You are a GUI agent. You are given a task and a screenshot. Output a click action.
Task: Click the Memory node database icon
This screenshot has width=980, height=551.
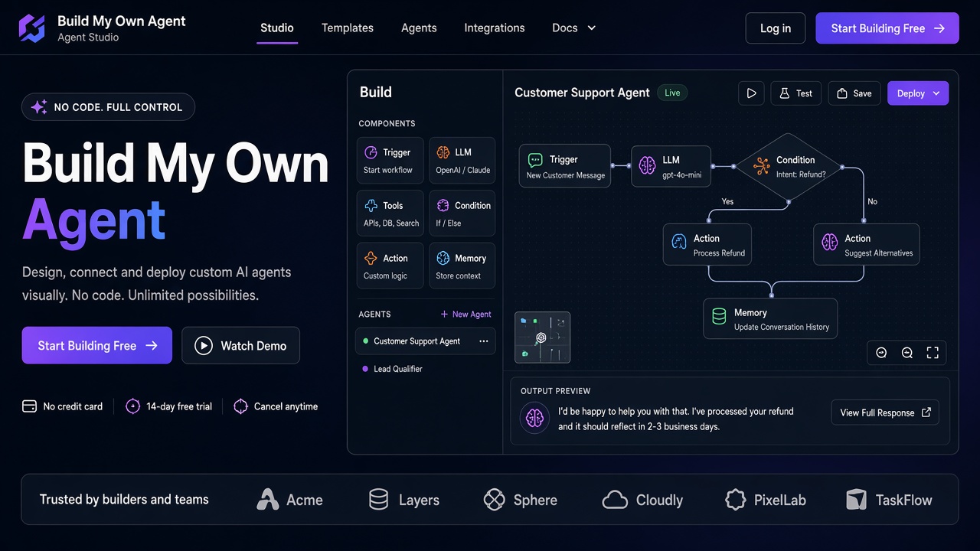pyautogui.click(x=719, y=316)
